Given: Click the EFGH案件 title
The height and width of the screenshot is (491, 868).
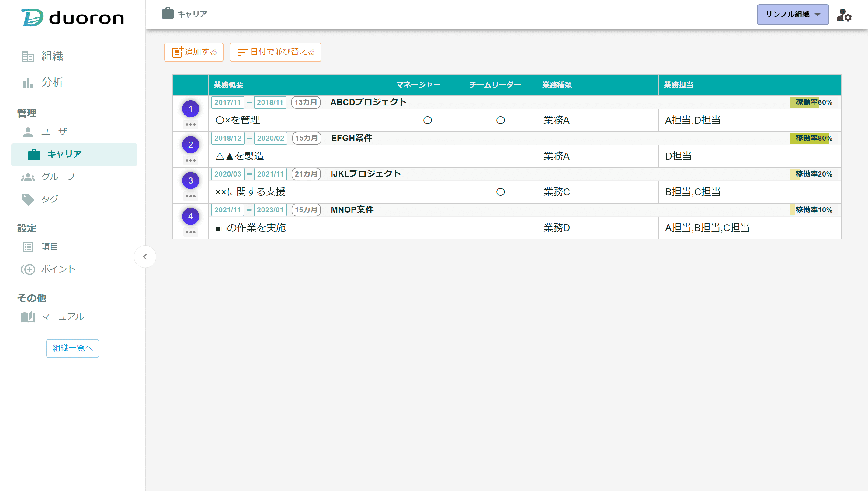Looking at the screenshot, I should tap(352, 138).
